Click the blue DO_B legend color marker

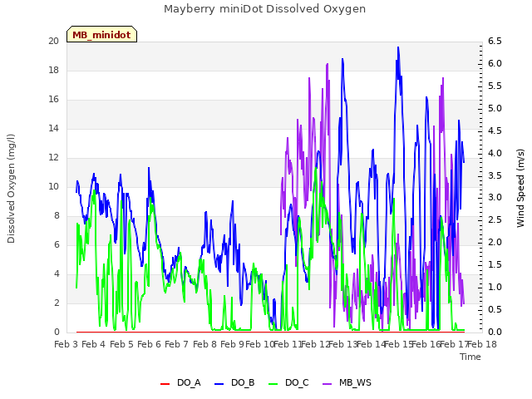pos(219,384)
